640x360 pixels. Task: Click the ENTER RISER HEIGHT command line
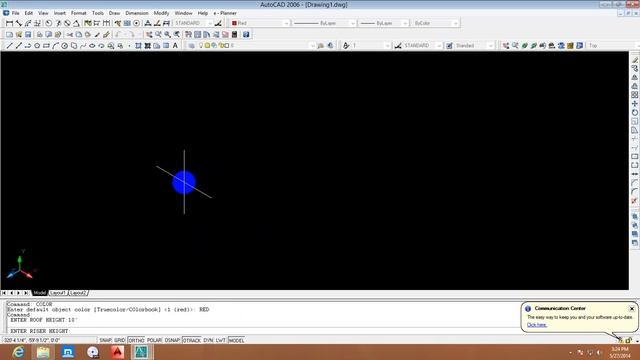[261, 331]
